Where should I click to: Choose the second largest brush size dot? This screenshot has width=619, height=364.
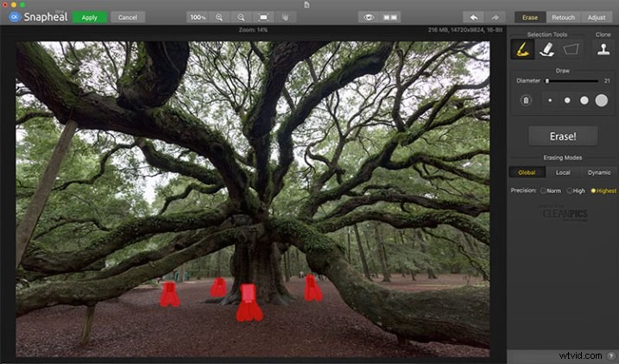pos(584,101)
